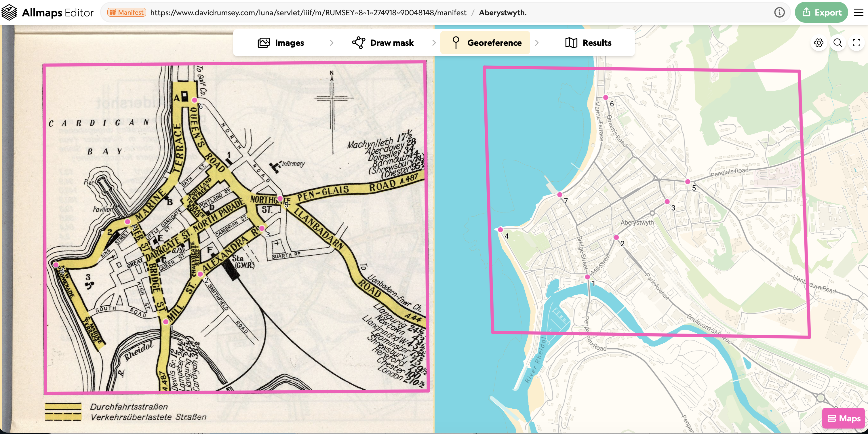Select control point 4 on old map
The image size is (868, 434).
(x=56, y=265)
